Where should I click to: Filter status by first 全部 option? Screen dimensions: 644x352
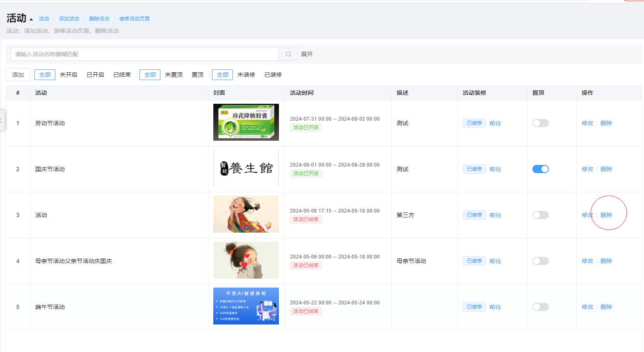pos(45,75)
